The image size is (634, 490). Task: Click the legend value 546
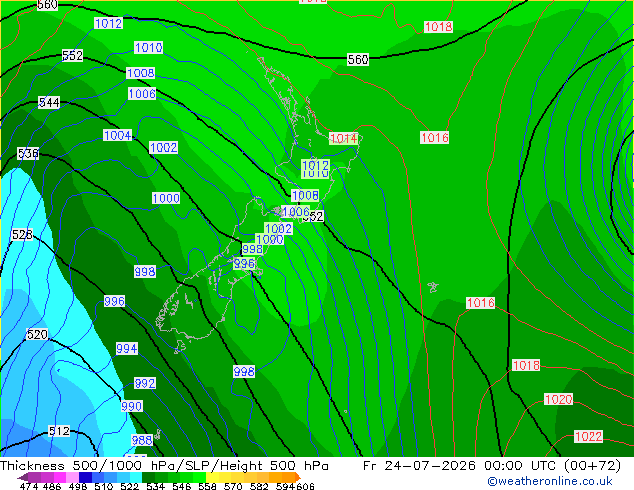coord(181,486)
